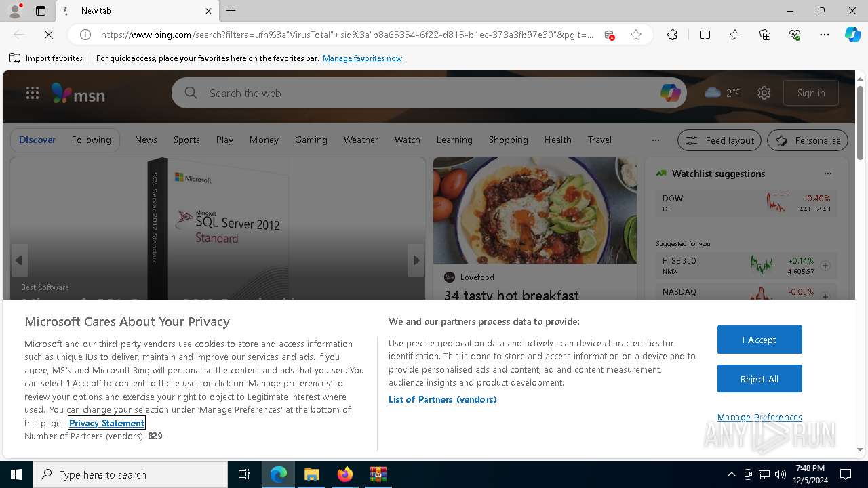Open the Favorites list icon
The height and width of the screenshot is (488, 868).
coord(735,35)
